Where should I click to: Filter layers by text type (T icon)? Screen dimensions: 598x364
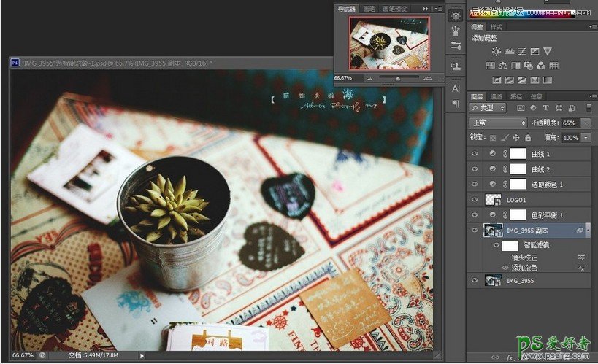[x=546, y=108]
